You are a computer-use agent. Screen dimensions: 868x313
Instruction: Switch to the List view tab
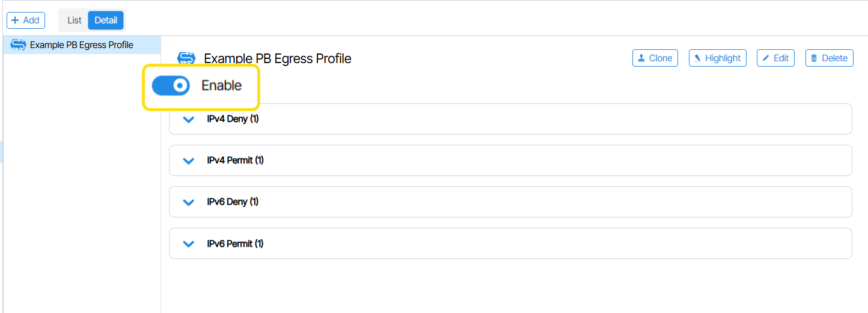click(x=75, y=20)
